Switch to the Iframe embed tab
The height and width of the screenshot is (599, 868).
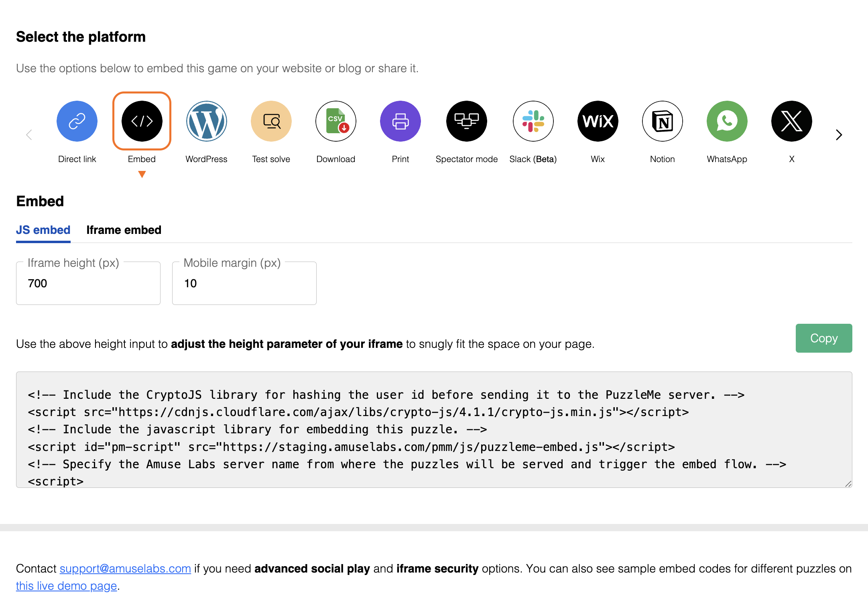(x=124, y=230)
